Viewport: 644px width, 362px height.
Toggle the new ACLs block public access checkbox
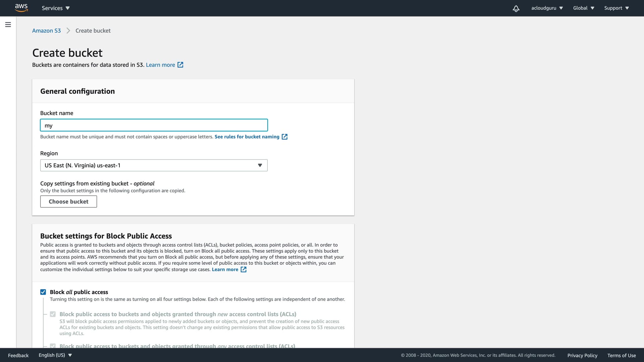click(x=53, y=314)
